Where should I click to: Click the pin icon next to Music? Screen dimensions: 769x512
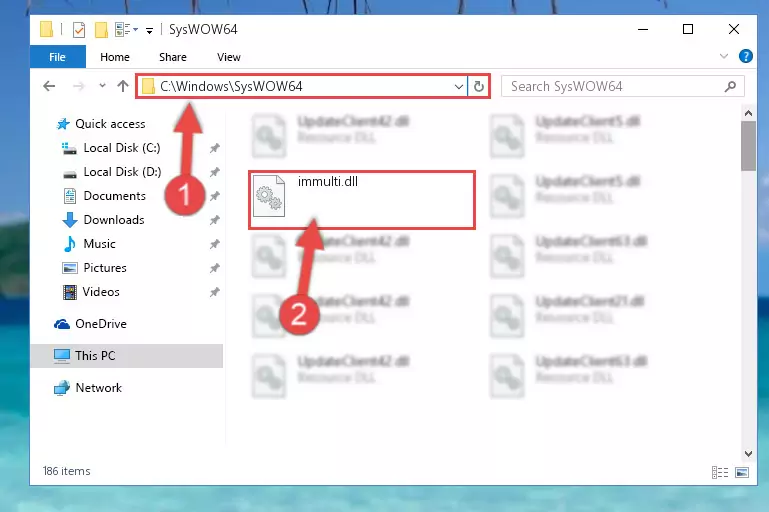click(214, 244)
